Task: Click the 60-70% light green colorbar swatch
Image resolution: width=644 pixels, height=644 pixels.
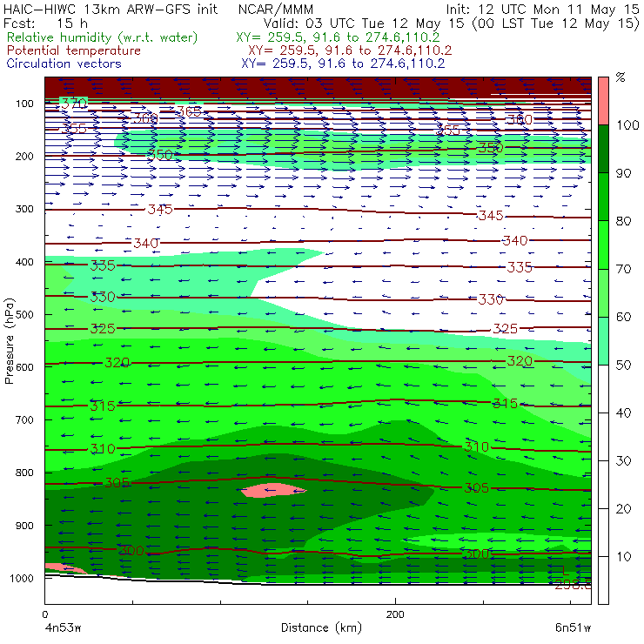Action: [603, 292]
